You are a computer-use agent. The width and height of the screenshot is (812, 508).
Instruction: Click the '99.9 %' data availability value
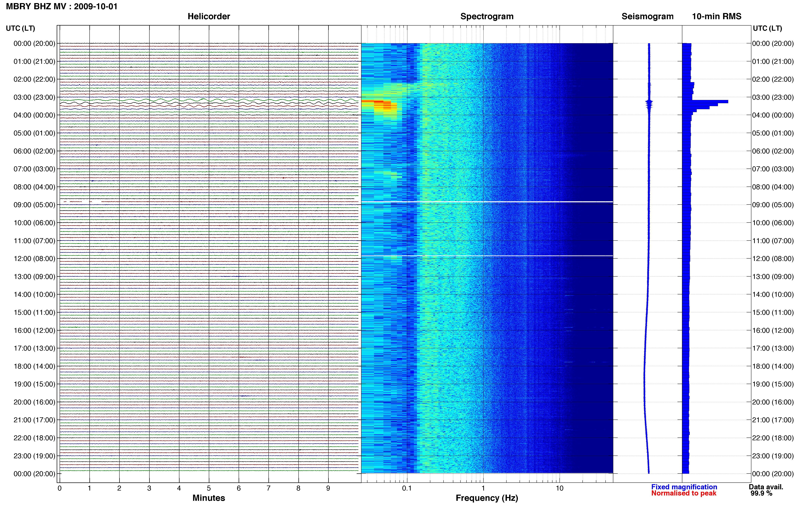click(x=761, y=493)
